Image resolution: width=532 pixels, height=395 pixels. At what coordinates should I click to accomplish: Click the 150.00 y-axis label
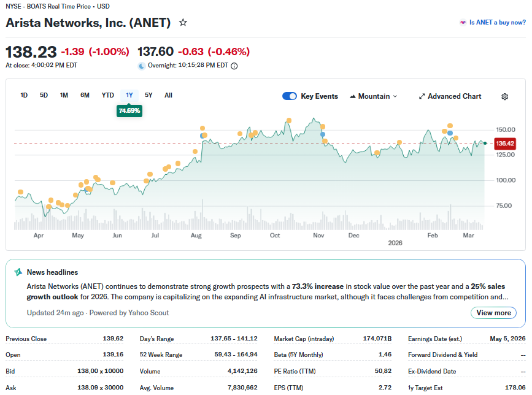click(x=506, y=129)
